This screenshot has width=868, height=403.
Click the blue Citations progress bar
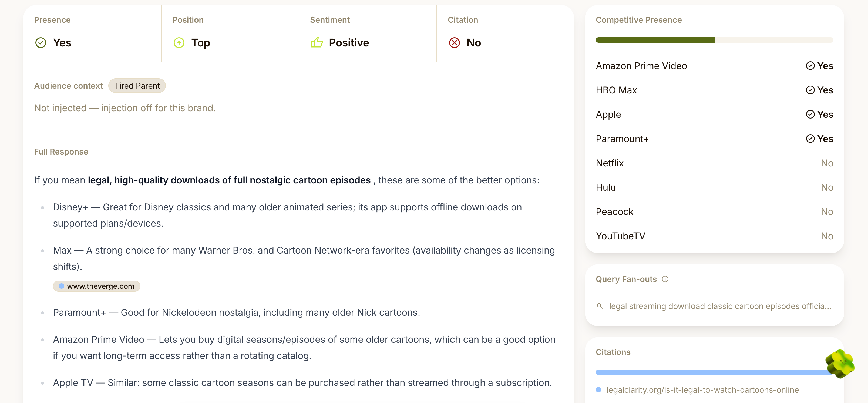[714, 372]
